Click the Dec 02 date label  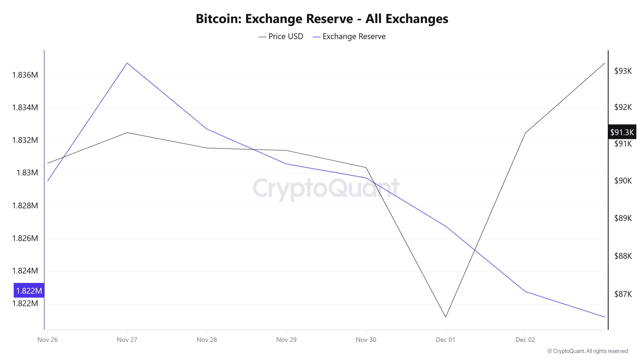(525, 340)
